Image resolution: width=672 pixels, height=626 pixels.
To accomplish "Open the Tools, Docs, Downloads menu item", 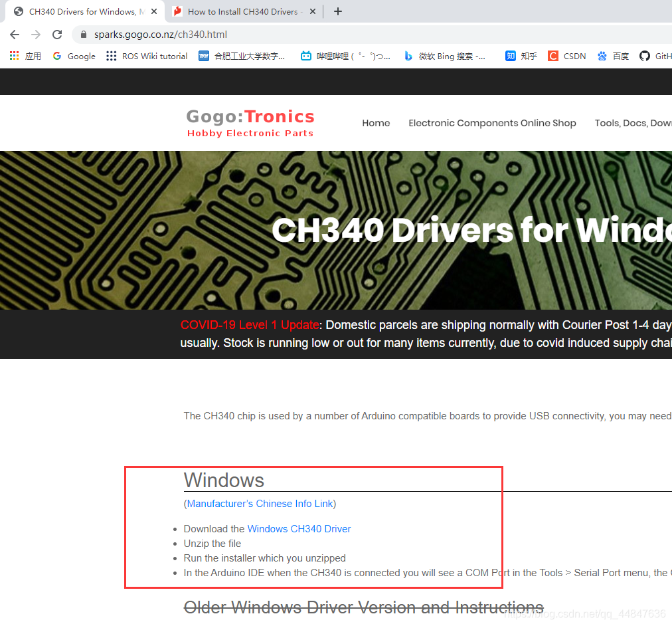I will (x=633, y=123).
